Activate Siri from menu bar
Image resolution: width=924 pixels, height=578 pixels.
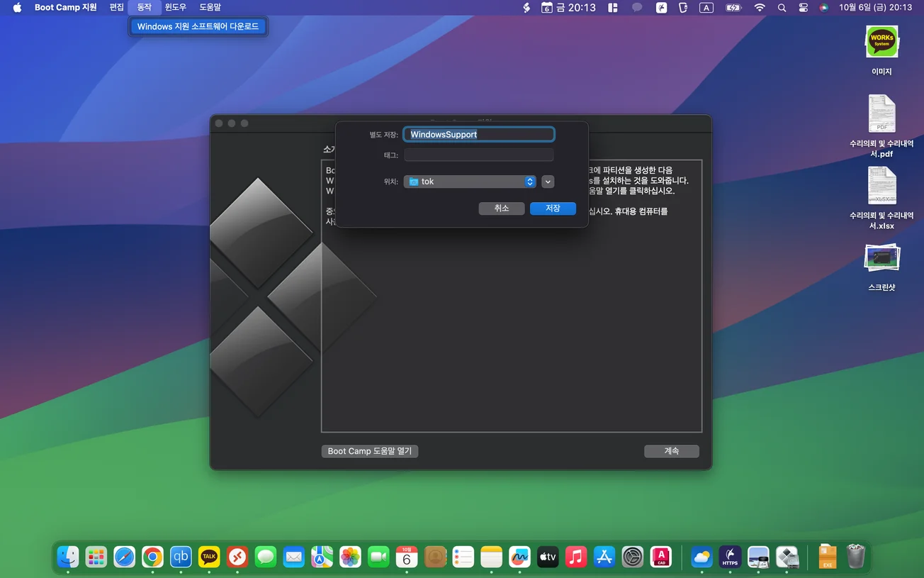click(x=823, y=7)
